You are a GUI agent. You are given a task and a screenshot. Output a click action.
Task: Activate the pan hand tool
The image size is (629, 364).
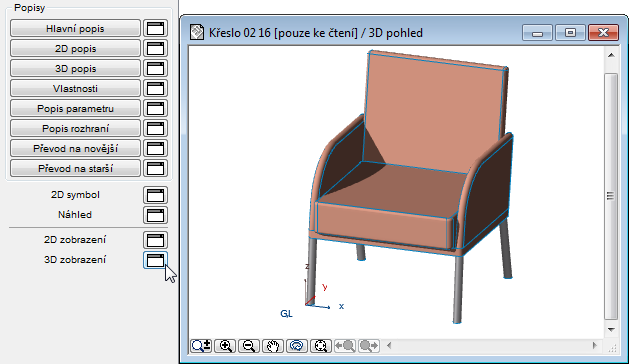tap(273, 346)
